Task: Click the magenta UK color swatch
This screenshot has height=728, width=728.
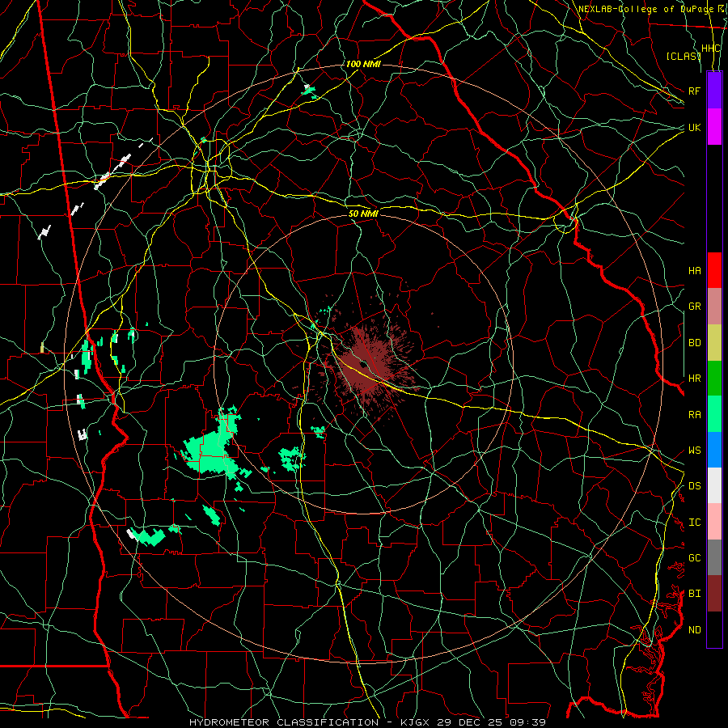Action: 714,126
